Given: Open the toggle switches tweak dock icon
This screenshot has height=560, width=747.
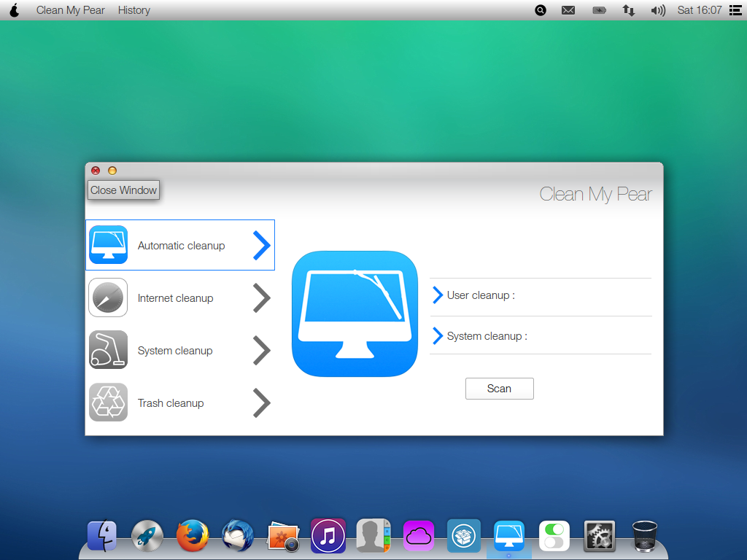Looking at the screenshot, I should pyautogui.click(x=554, y=536).
